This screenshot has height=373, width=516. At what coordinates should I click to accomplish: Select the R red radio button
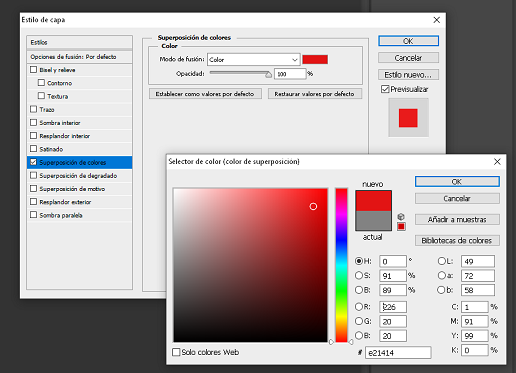click(x=359, y=307)
